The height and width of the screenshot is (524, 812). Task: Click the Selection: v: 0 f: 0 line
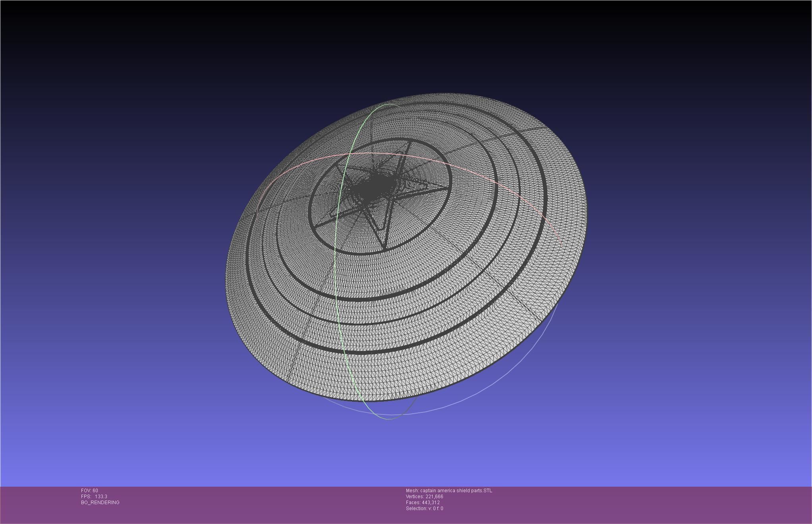[424, 509]
